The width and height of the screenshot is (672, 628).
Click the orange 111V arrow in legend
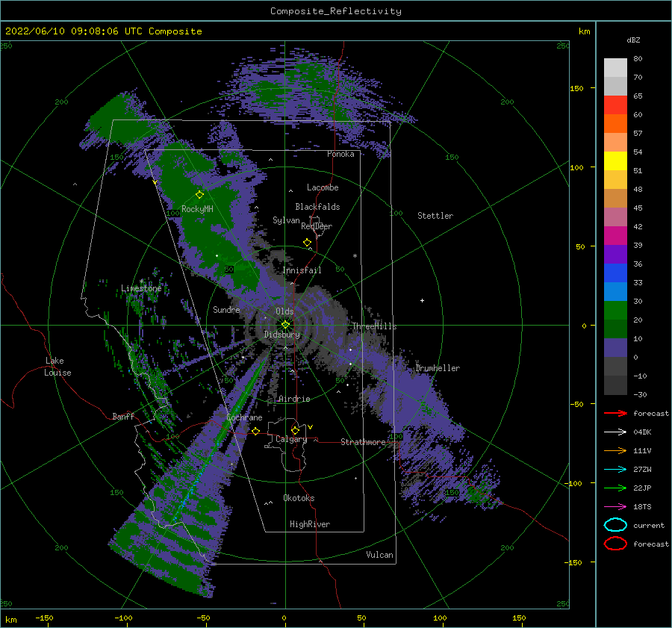tap(615, 450)
